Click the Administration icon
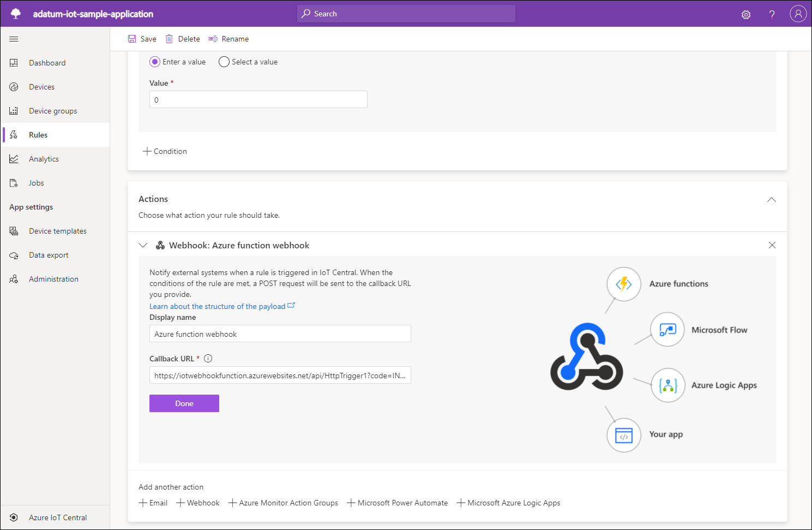Image resolution: width=812 pixels, height=530 pixels. click(x=14, y=279)
